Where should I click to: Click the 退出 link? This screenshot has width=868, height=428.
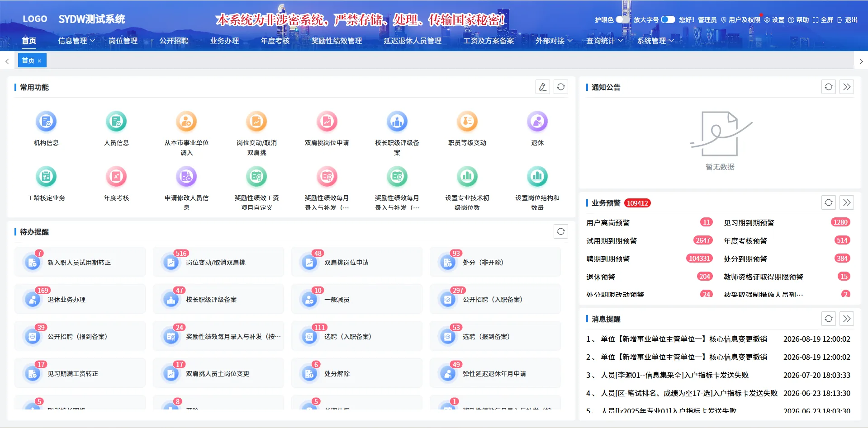[x=847, y=20]
